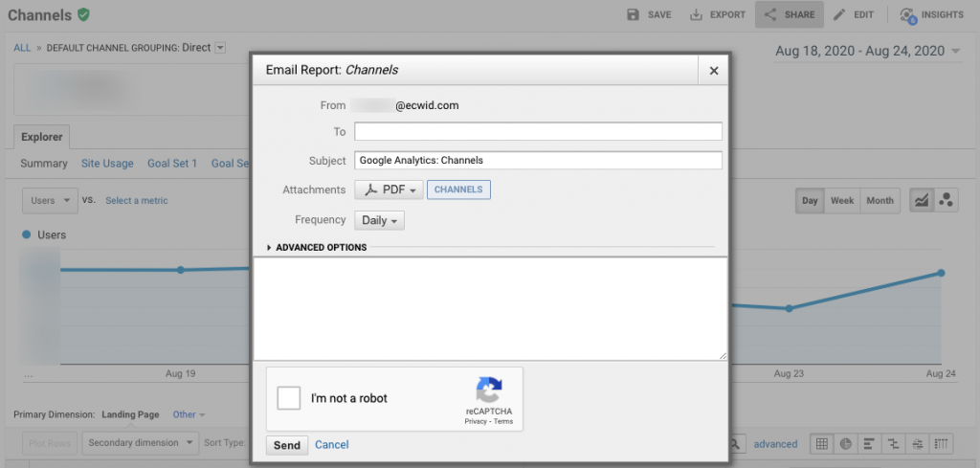Open the Site Usage metric group

[107, 163]
